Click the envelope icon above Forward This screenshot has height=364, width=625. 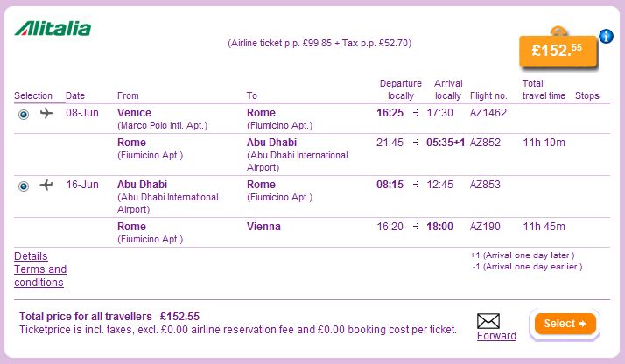(x=488, y=321)
